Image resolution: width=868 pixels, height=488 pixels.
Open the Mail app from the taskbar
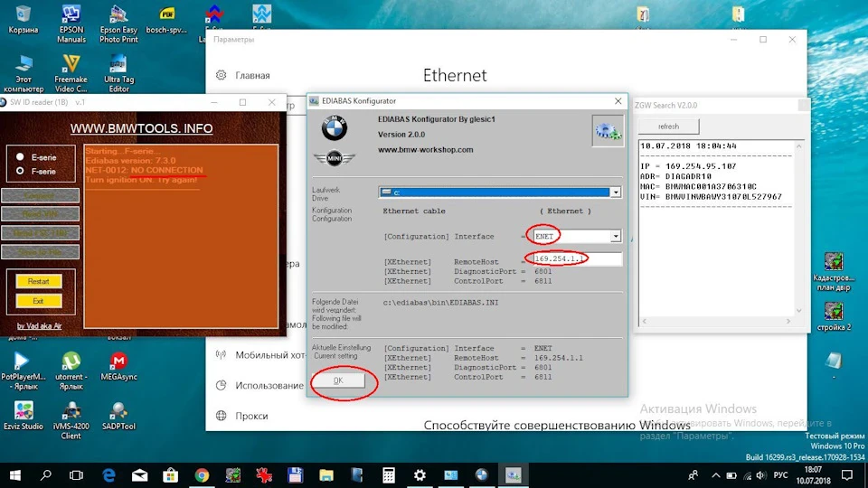tap(140, 475)
